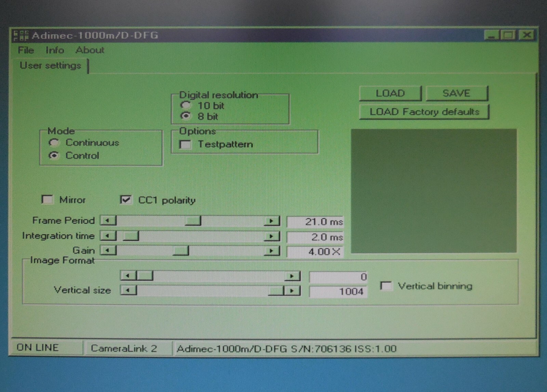547x392 pixels.
Task: Increase Frame Period with right arrow
Action: pyautogui.click(x=272, y=221)
